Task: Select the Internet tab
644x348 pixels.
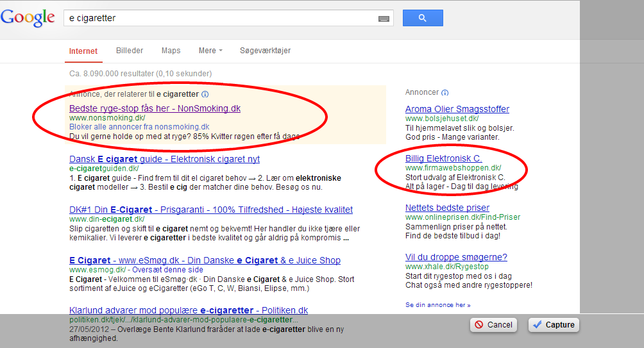Action: [x=83, y=51]
